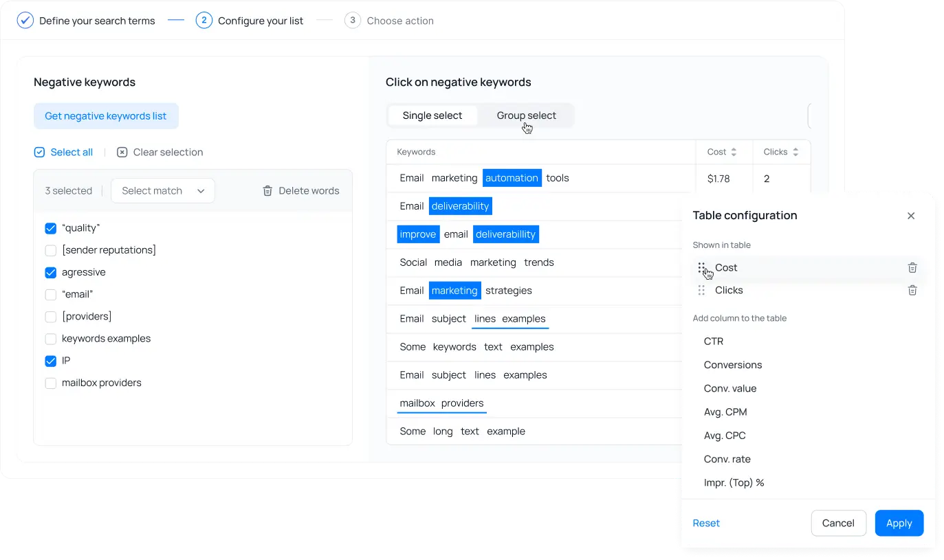This screenshot has height=560, width=944.
Task: Add Impr. (Top) % column
Action: click(734, 483)
